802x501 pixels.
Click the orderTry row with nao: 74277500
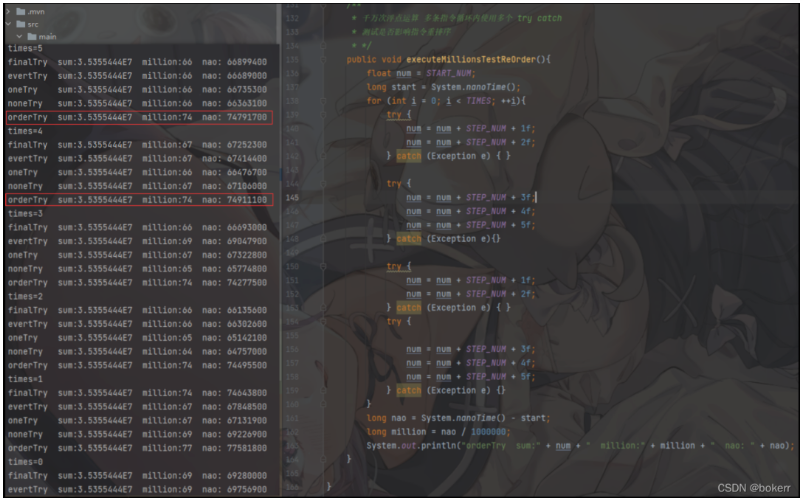click(137, 283)
